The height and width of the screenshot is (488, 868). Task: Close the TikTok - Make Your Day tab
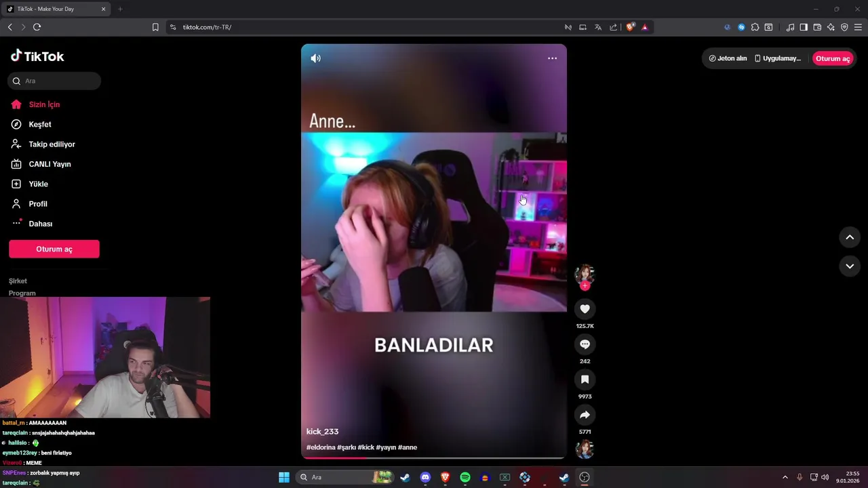tap(103, 9)
